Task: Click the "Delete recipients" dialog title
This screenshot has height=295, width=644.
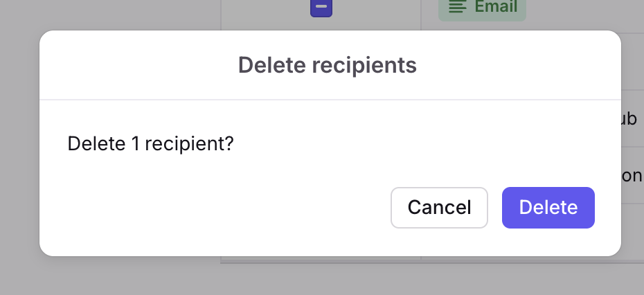Action: coord(328,65)
